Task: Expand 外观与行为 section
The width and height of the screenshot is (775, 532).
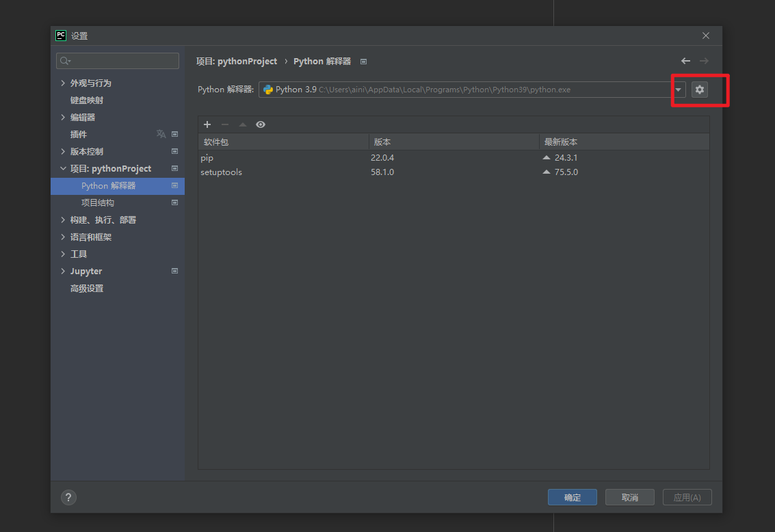Action: pyautogui.click(x=63, y=83)
